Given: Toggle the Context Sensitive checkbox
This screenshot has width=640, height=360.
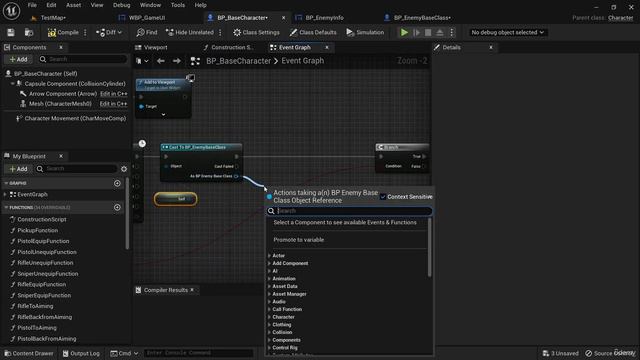Looking at the screenshot, I should [383, 197].
